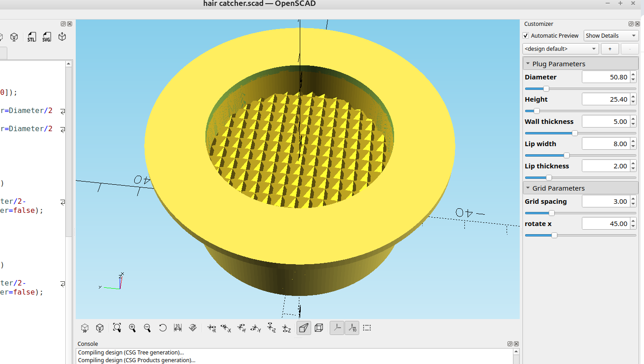Collapse the Grid Parameters section

point(528,187)
